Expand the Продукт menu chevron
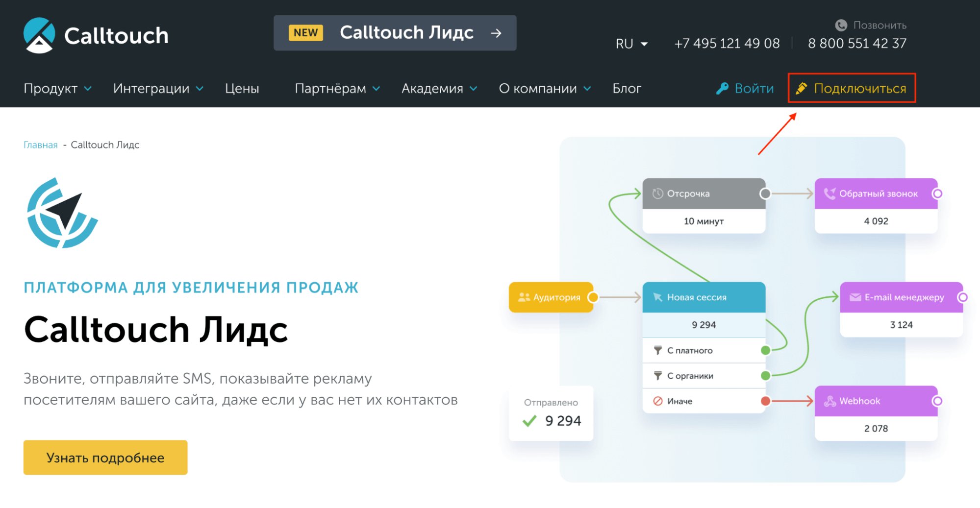 tap(88, 89)
